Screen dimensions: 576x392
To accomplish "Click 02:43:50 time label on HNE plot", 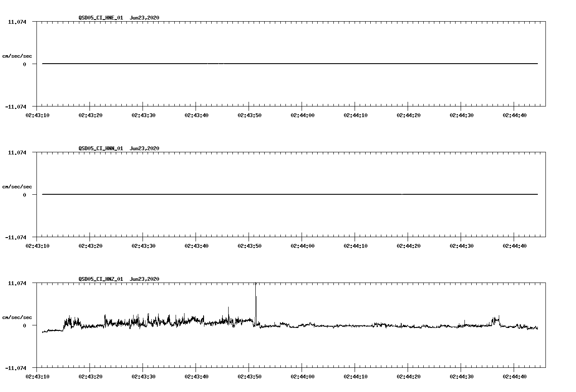I will (x=249, y=115).
